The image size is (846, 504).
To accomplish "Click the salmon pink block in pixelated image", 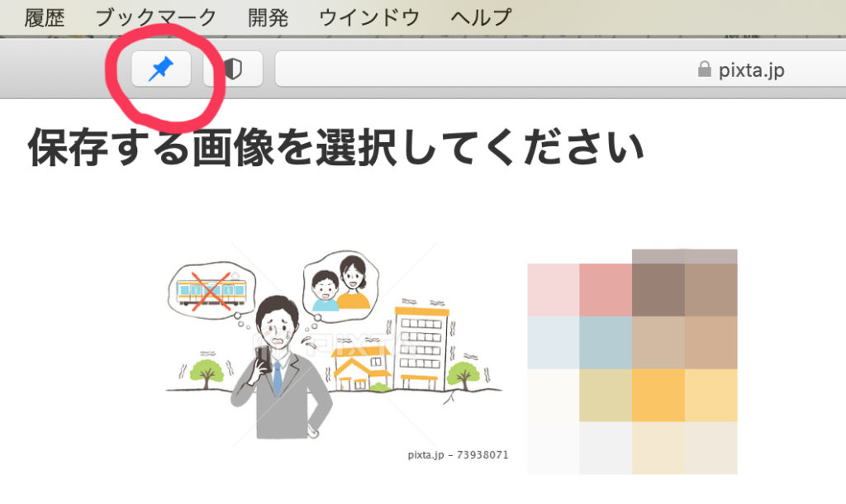I will point(606,289).
